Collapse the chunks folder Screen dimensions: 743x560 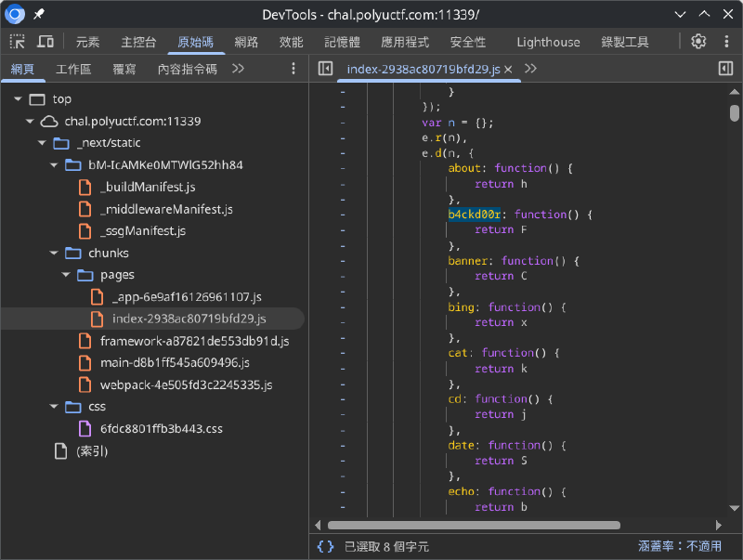(55, 253)
